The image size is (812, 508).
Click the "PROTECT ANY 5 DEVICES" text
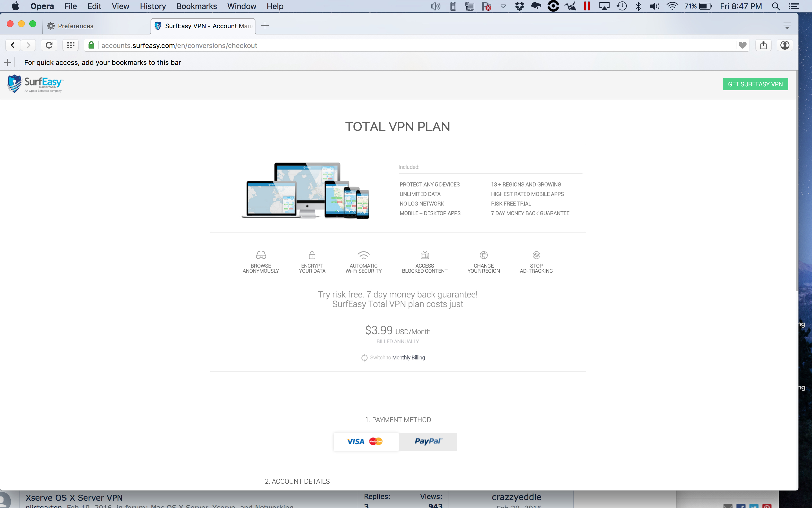[429, 185]
